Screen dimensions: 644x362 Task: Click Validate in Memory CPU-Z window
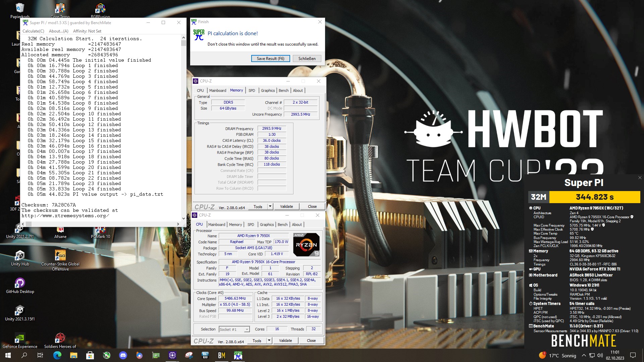point(286,206)
